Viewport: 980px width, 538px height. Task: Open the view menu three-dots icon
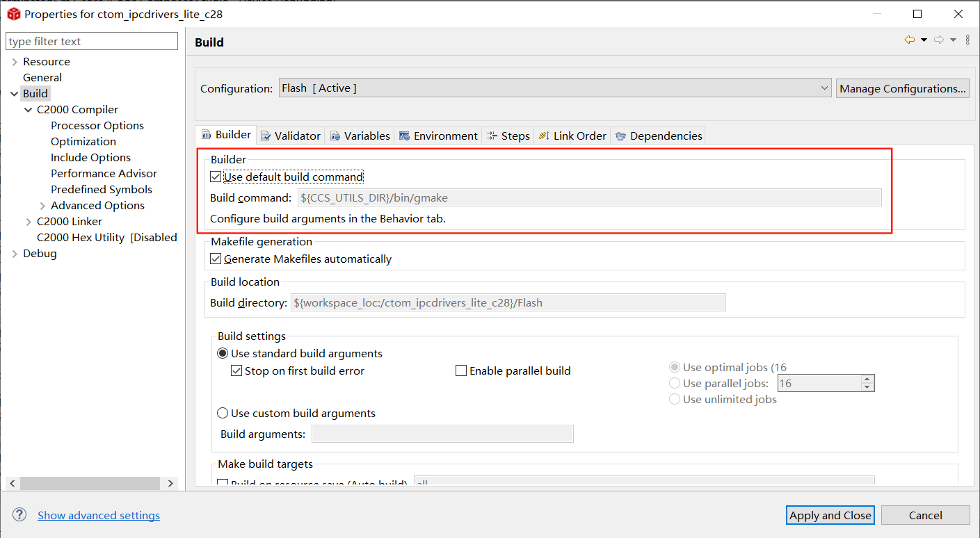[x=967, y=40]
